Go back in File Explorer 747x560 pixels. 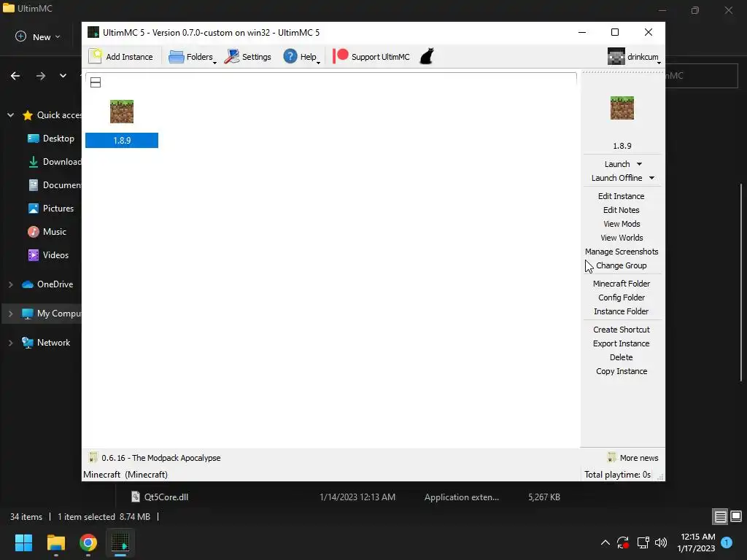pyautogui.click(x=15, y=76)
